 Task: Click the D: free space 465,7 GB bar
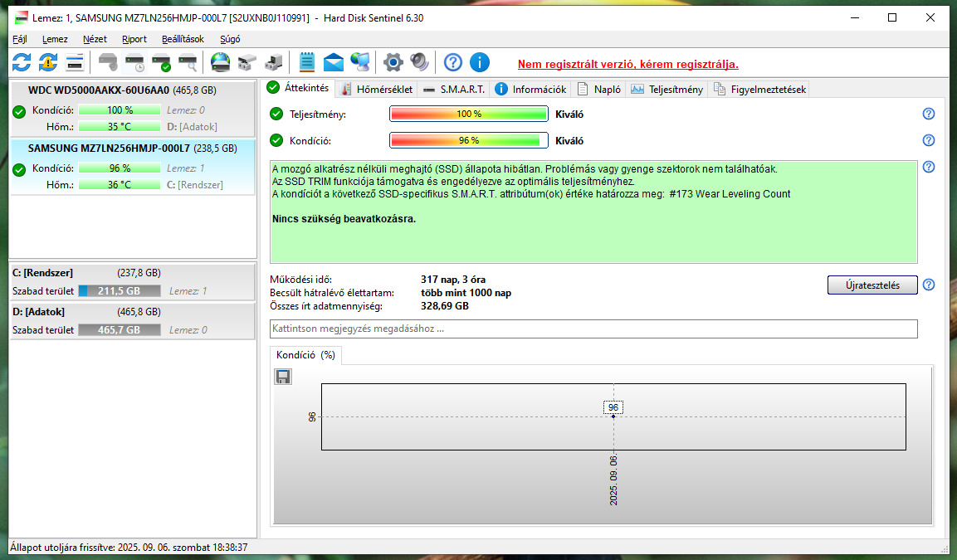coord(120,330)
